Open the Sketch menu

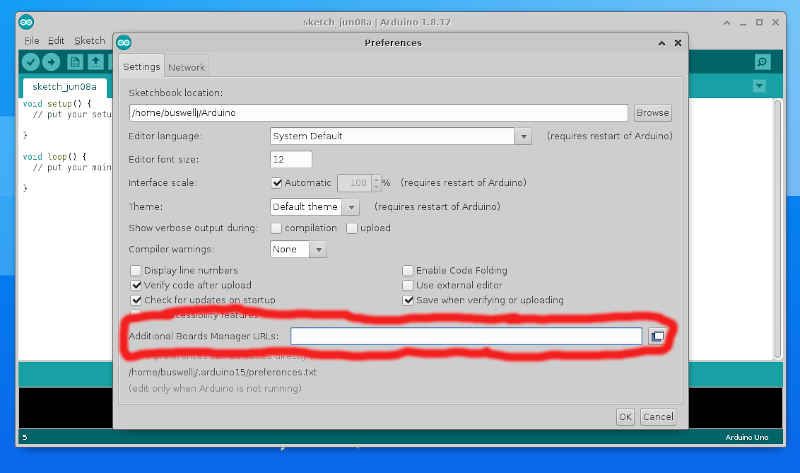click(89, 41)
